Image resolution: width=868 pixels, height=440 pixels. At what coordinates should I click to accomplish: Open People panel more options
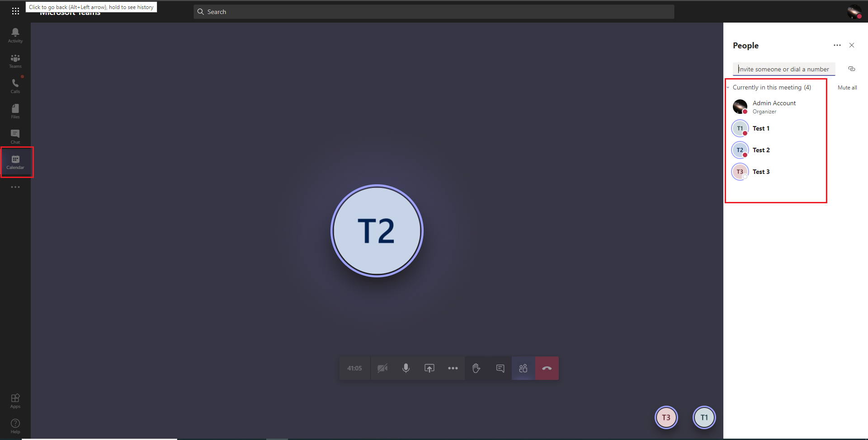[x=837, y=45]
